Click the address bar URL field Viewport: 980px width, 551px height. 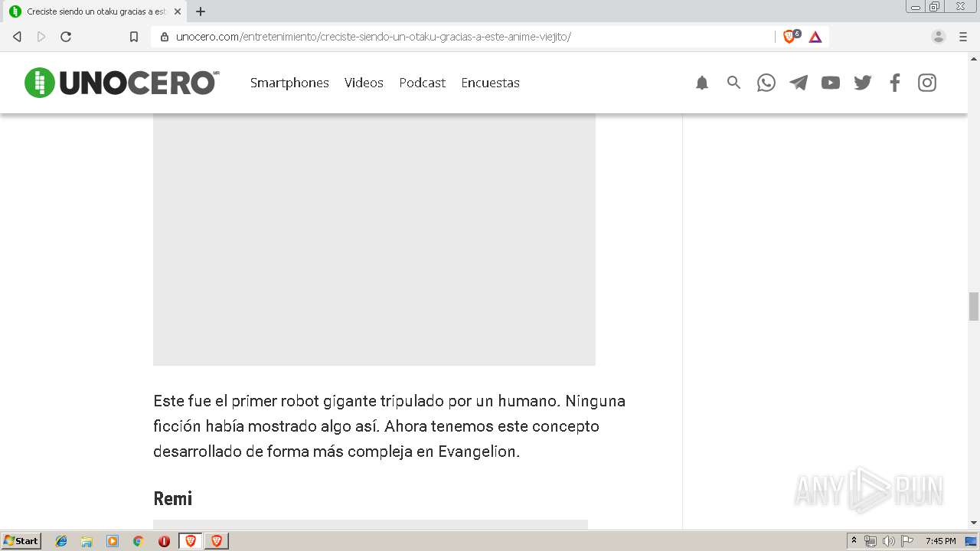click(x=463, y=37)
